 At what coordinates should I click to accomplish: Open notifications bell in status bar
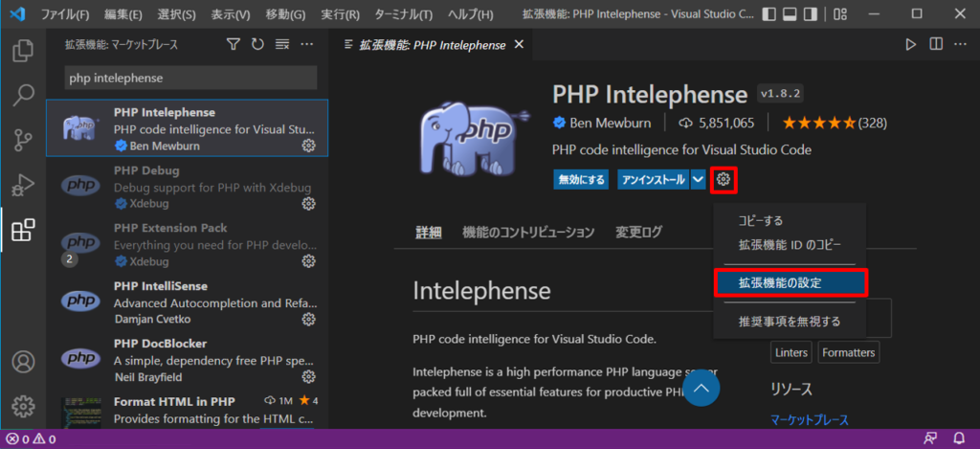(x=958, y=439)
